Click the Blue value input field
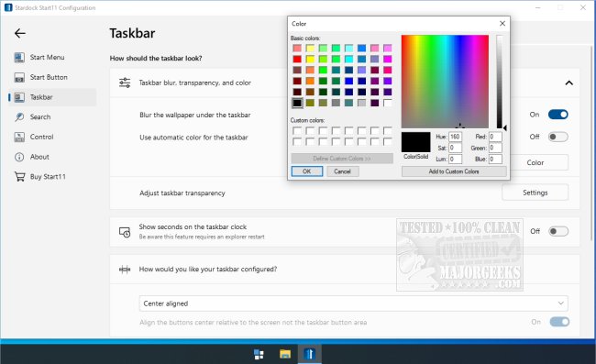Viewport: 596px width, 364px height. click(x=495, y=159)
